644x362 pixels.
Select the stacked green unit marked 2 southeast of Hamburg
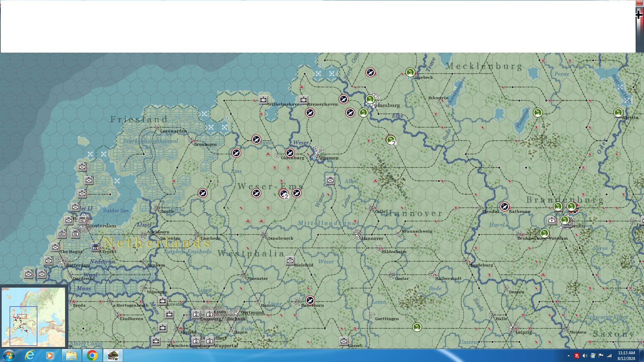[x=391, y=140]
